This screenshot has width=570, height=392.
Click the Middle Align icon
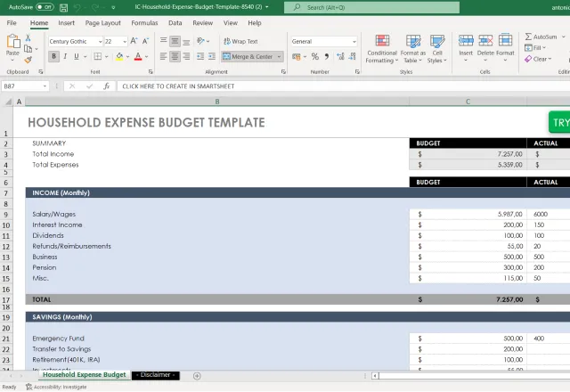click(x=175, y=41)
